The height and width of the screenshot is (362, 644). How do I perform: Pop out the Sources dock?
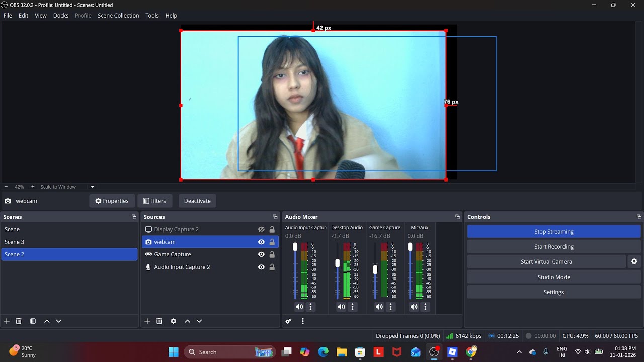click(275, 217)
